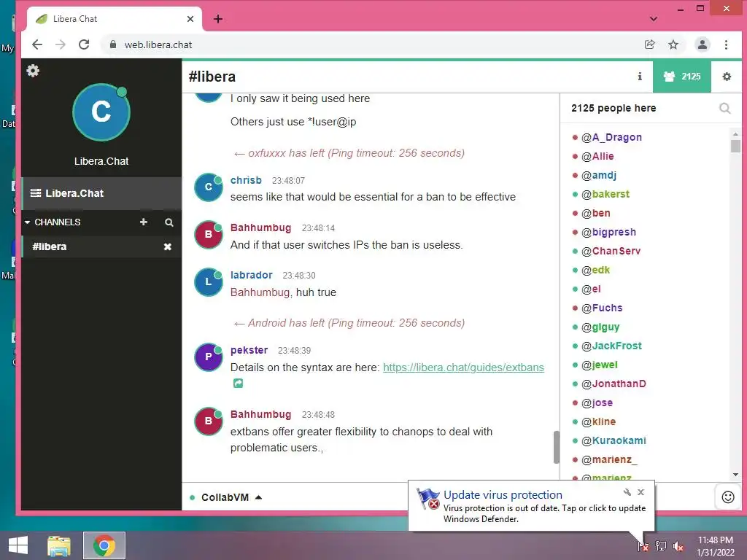Viewport: 747px width, 560px height.
Task: Select user @marienz_ in user list
Action: pyautogui.click(x=609, y=459)
